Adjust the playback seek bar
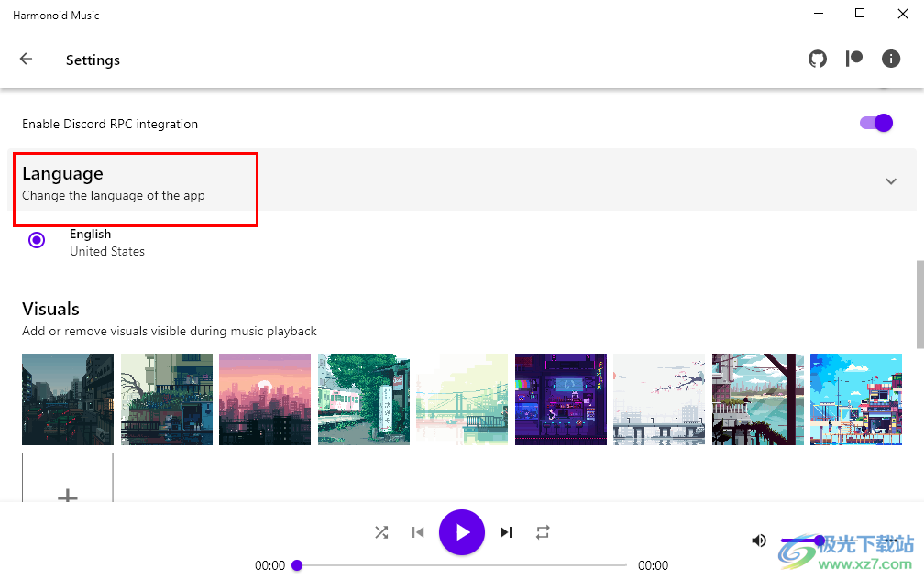The width and height of the screenshot is (924, 579). [x=462, y=565]
